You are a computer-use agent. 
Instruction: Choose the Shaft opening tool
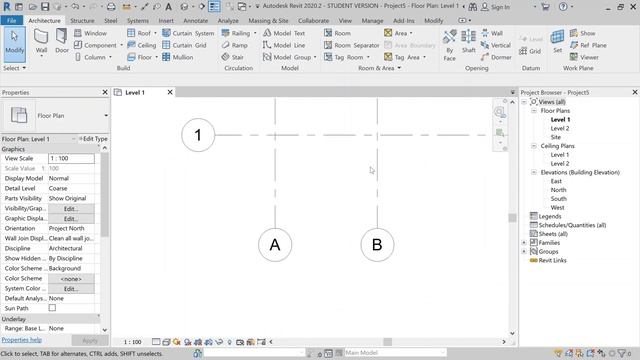pos(469,41)
